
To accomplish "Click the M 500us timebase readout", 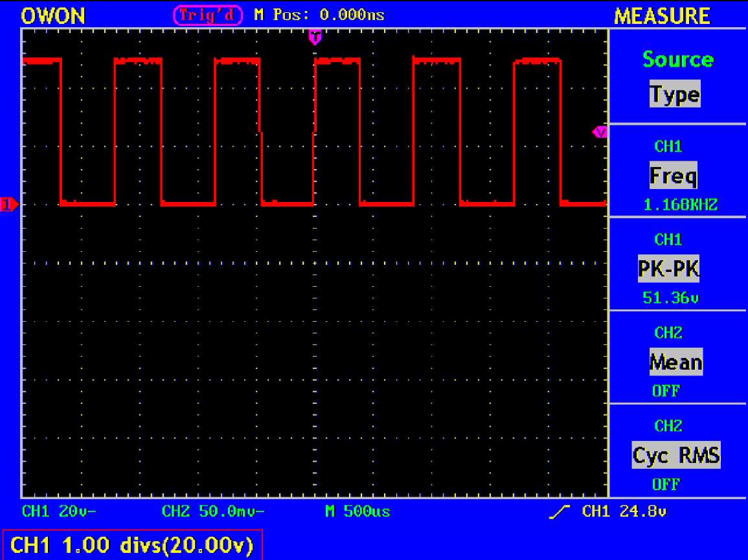I will coord(357,511).
